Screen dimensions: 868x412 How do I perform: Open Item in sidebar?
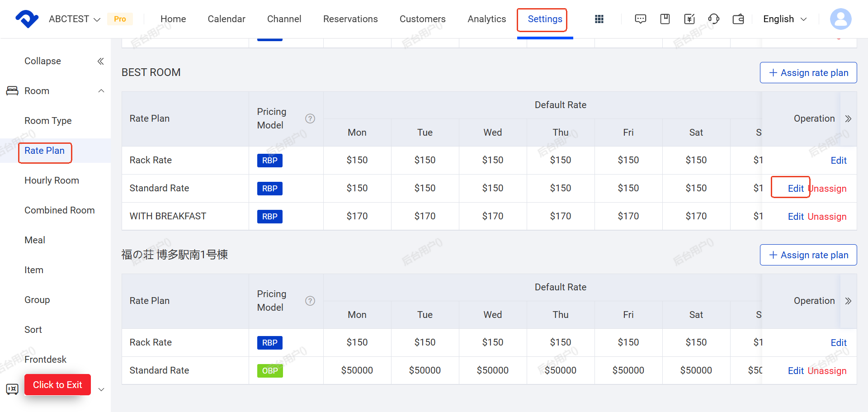(x=34, y=270)
